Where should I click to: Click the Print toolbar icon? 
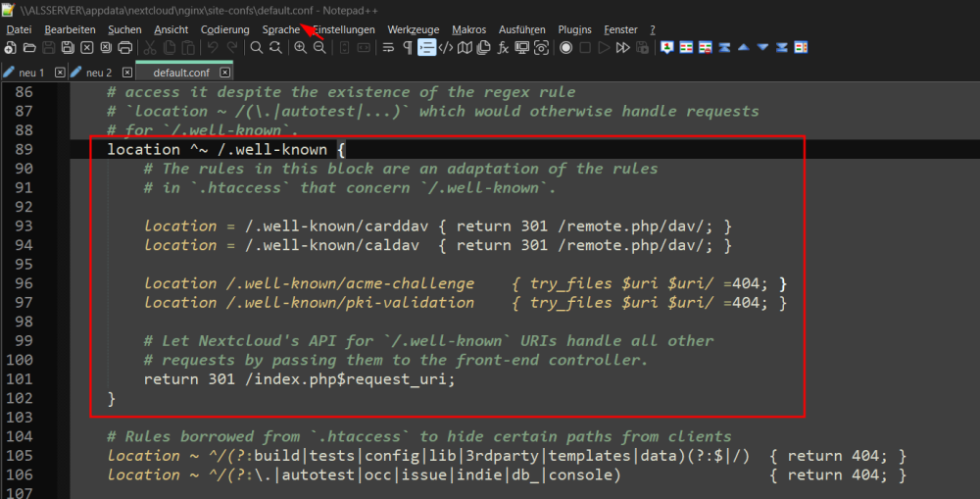[x=125, y=47]
